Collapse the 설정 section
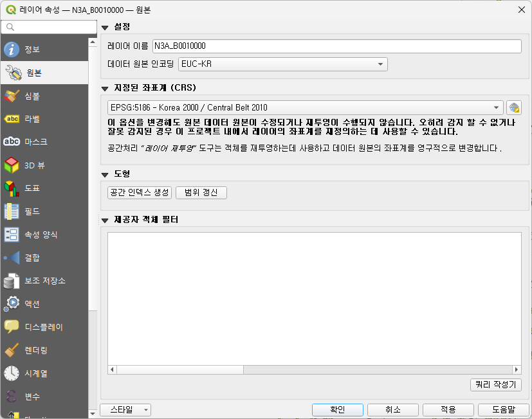 pyautogui.click(x=105, y=28)
